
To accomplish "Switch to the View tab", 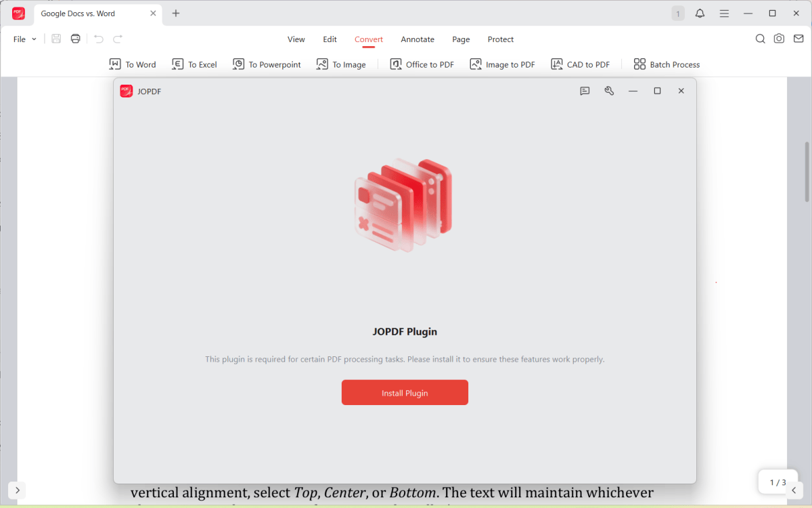I will (x=296, y=39).
